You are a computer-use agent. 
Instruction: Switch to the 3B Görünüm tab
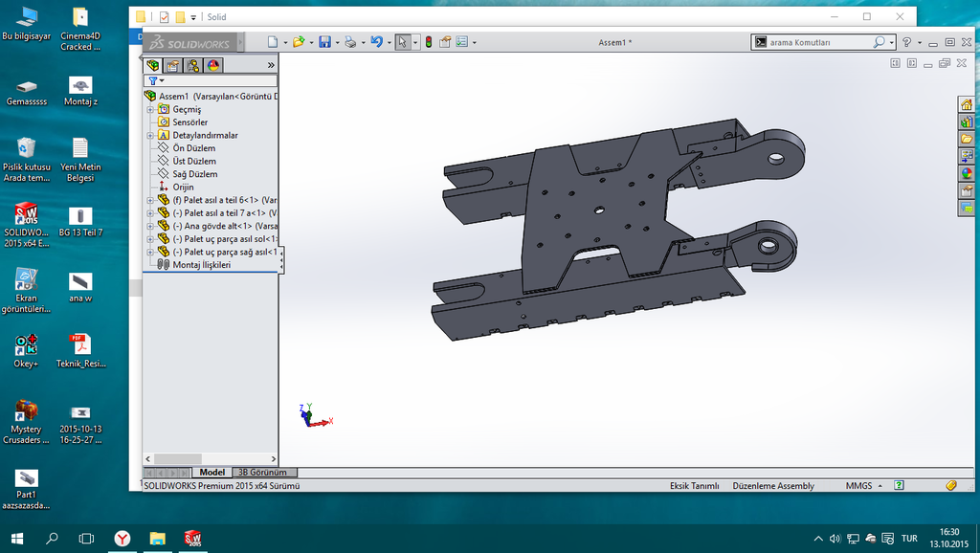coord(261,473)
